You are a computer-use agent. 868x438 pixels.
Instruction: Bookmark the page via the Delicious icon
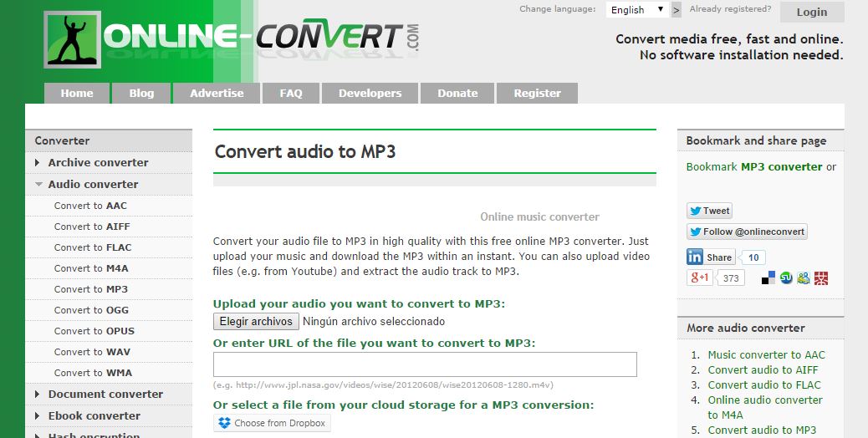(768, 278)
